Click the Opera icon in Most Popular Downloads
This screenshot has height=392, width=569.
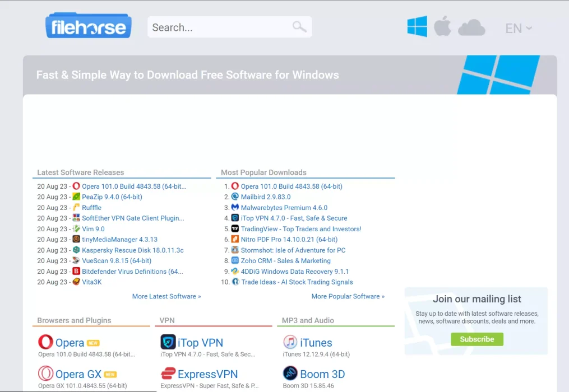pos(235,186)
